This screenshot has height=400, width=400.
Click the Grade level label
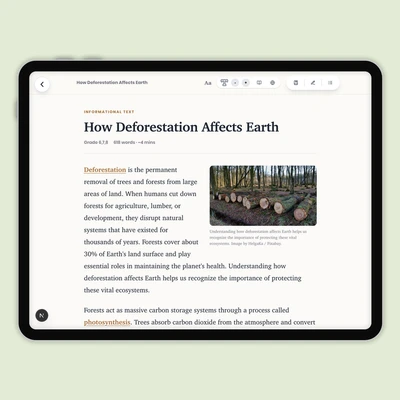pos(96,142)
